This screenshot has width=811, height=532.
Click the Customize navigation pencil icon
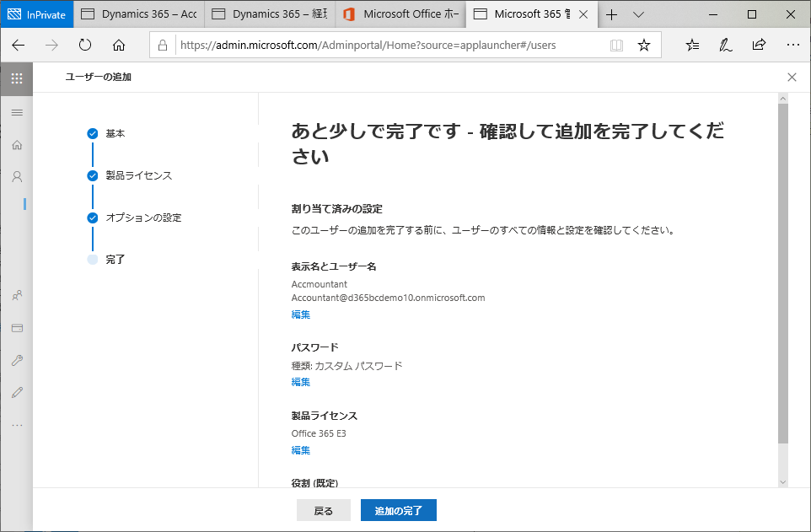16,392
